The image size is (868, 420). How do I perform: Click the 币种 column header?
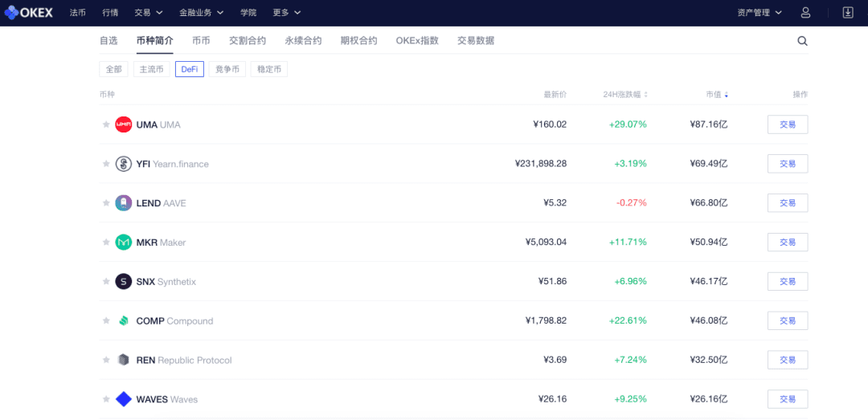108,95
